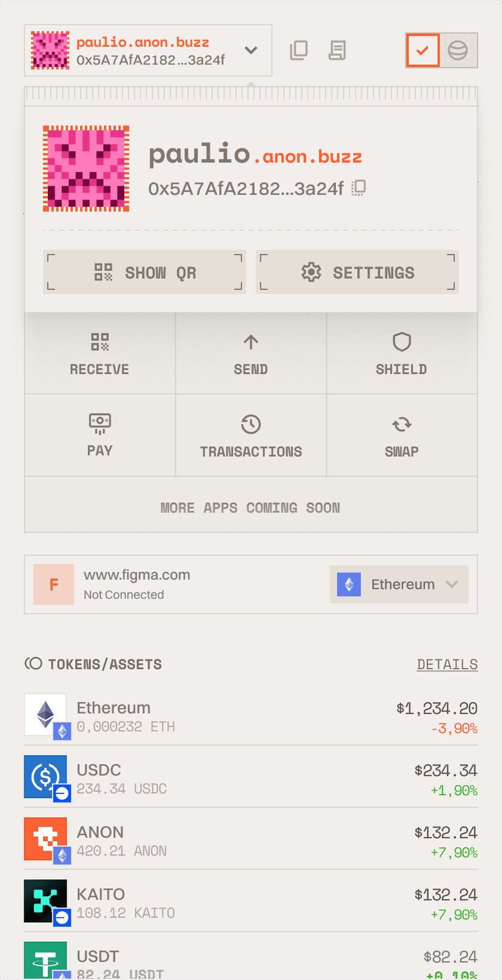Select the ANON token row

251,841
